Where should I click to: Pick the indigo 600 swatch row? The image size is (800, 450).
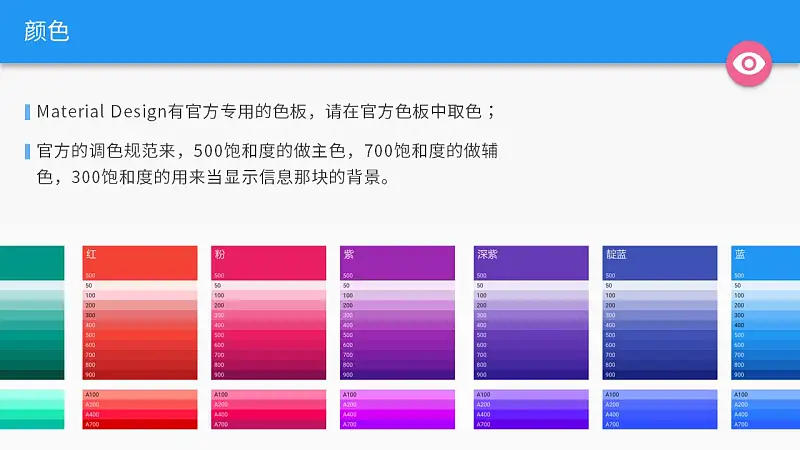(660, 345)
